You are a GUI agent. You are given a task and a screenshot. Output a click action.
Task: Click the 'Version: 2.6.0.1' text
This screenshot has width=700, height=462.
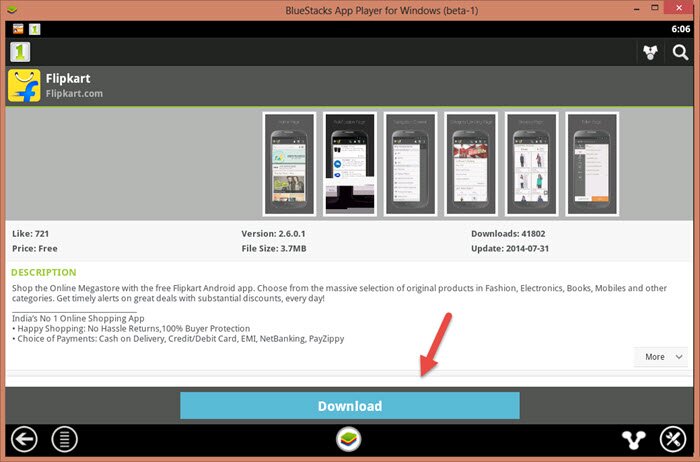coord(273,233)
